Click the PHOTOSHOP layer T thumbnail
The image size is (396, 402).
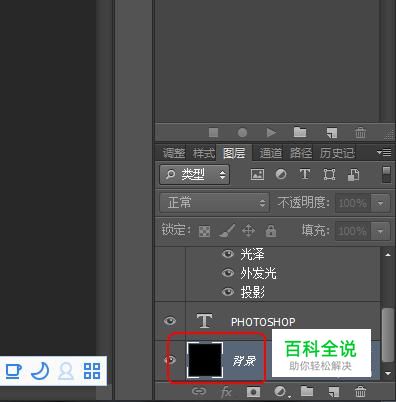pos(204,321)
